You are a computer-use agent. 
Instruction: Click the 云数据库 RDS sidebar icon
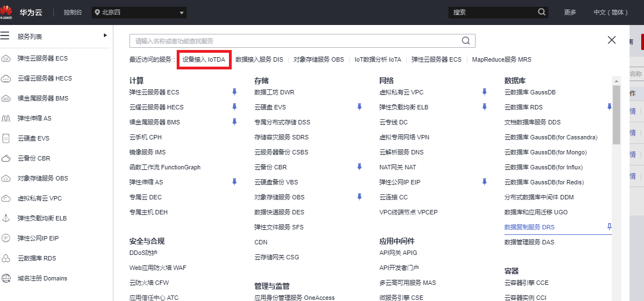[x=6, y=258]
